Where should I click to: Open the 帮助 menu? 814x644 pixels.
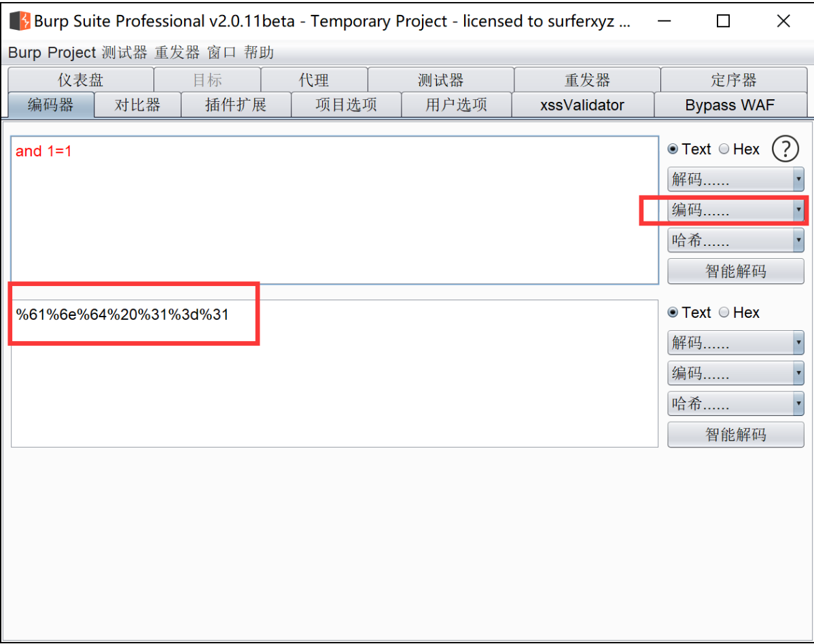point(259,52)
